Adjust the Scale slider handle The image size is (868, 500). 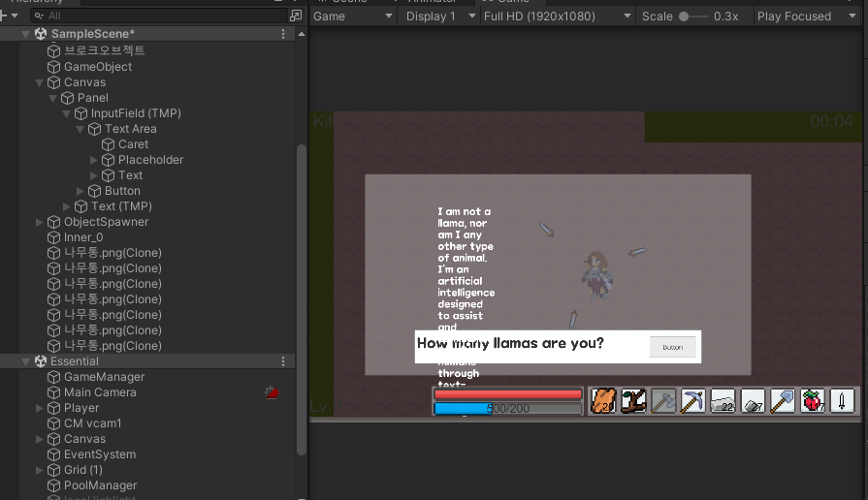[685, 16]
